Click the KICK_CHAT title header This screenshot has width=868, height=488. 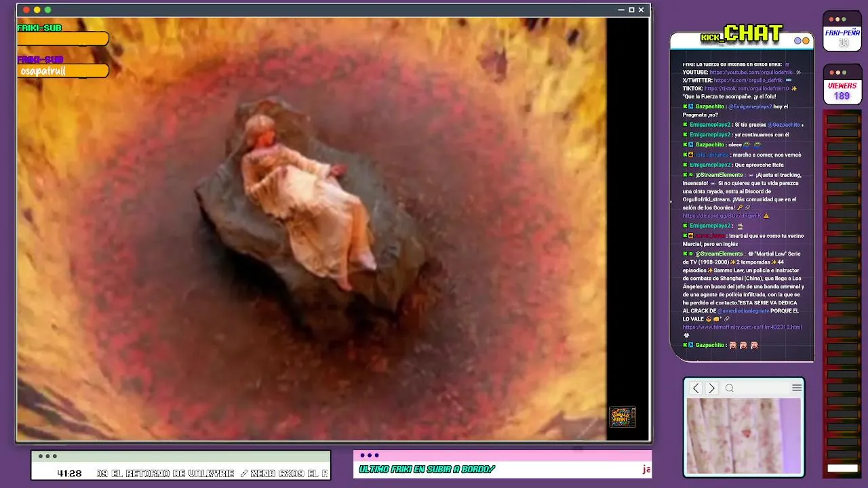[742, 33]
